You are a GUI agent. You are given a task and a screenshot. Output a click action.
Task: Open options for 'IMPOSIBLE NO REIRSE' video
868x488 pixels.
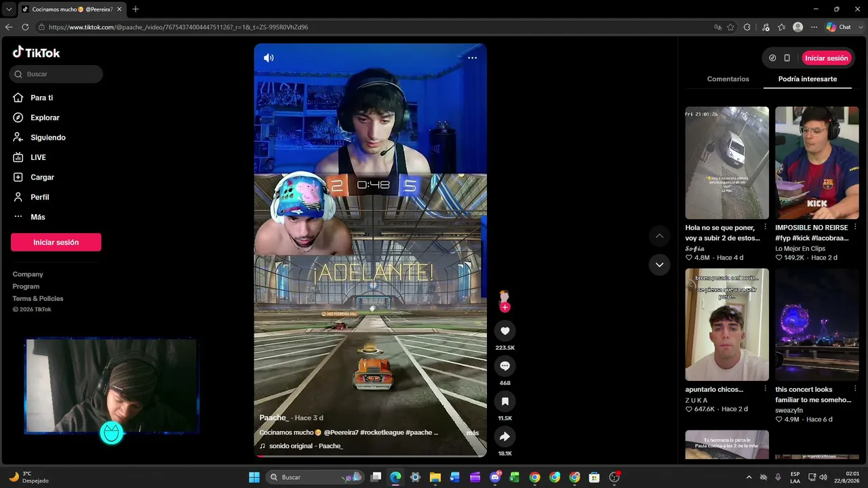click(x=855, y=227)
